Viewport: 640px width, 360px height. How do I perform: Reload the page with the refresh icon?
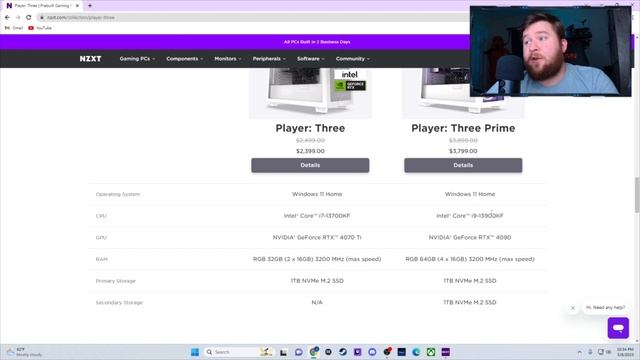[x=29, y=18]
